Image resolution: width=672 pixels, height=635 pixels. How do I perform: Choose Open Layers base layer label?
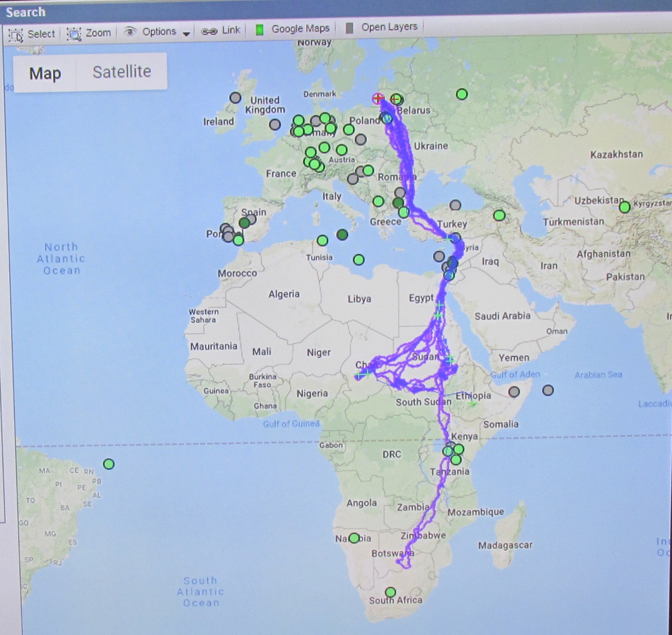point(389,27)
